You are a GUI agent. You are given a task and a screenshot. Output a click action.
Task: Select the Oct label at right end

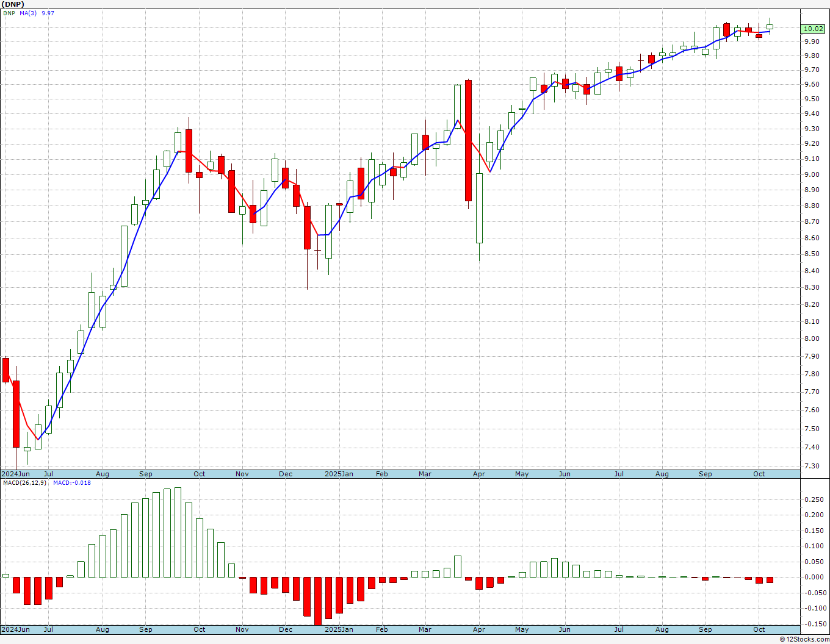[x=759, y=474]
